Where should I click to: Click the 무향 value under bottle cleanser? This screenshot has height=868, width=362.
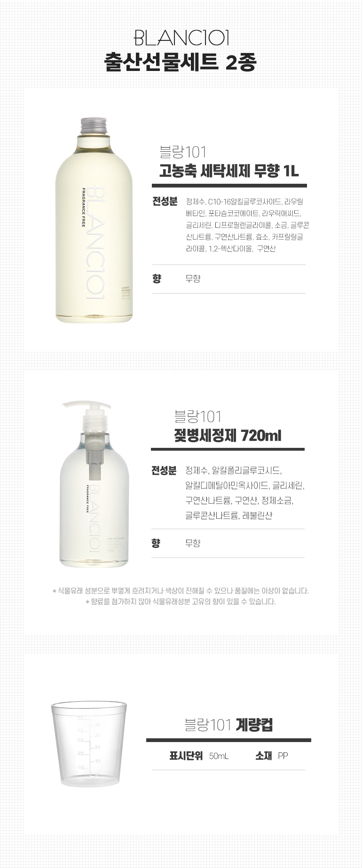[x=193, y=543]
